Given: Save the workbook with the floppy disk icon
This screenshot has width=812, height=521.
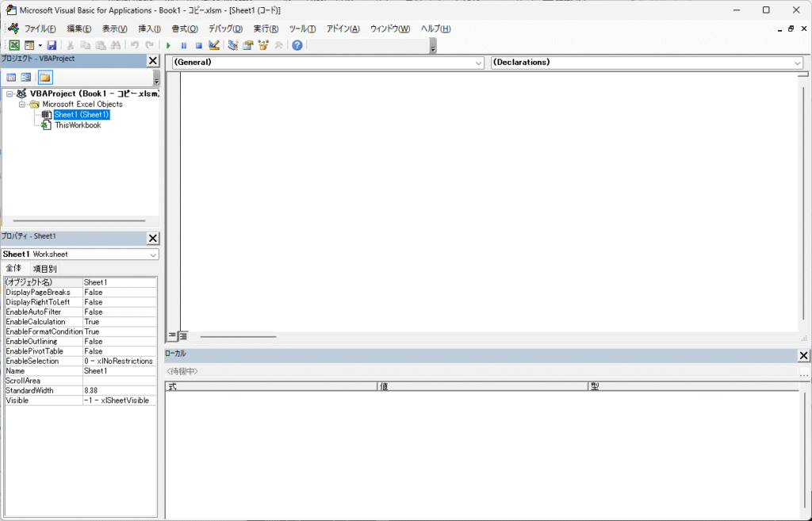Looking at the screenshot, I should pyautogui.click(x=52, y=45).
